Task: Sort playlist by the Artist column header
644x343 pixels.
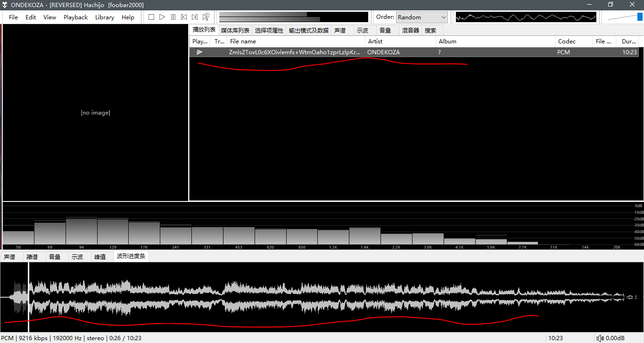Action: pos(375,41)
